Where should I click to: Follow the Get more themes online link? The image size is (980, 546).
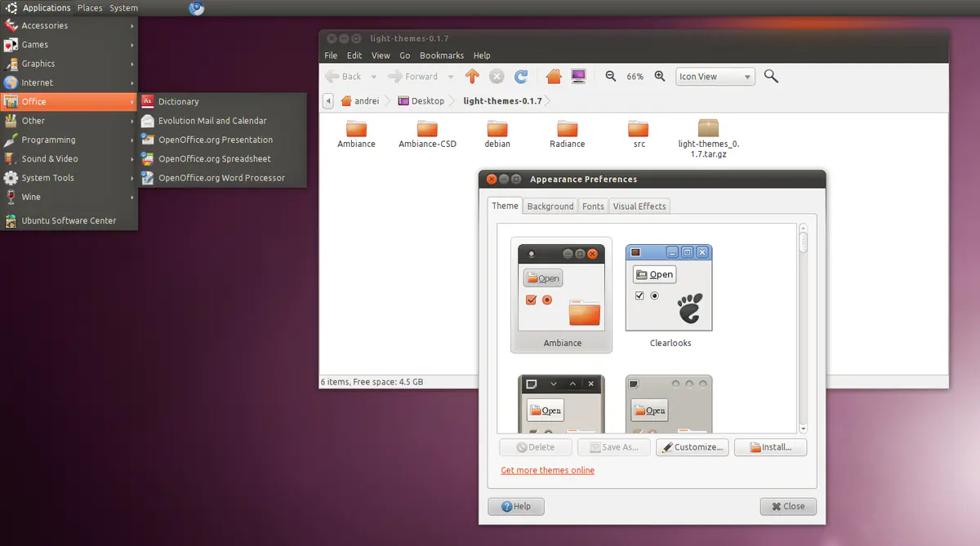coord(547,470)
